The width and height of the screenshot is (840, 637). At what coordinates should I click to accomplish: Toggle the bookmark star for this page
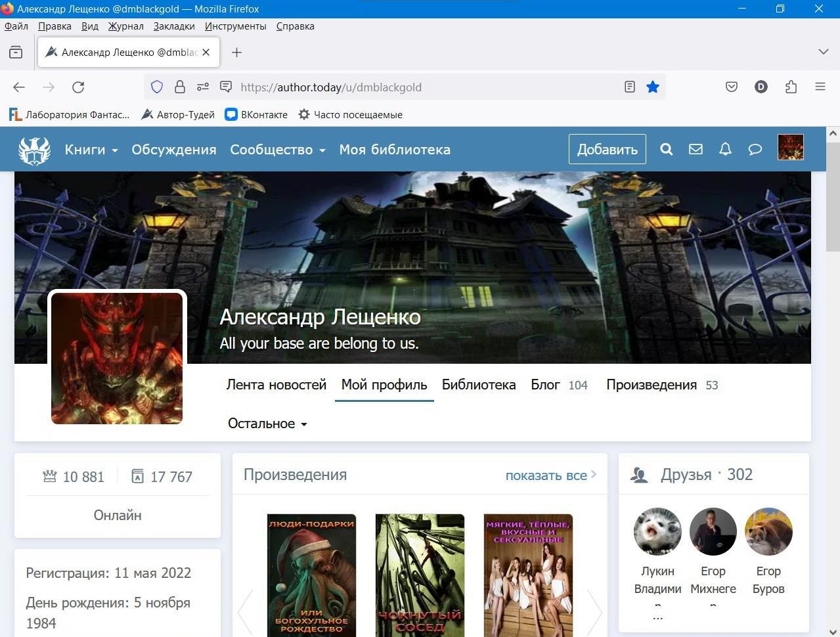[652, 87]
